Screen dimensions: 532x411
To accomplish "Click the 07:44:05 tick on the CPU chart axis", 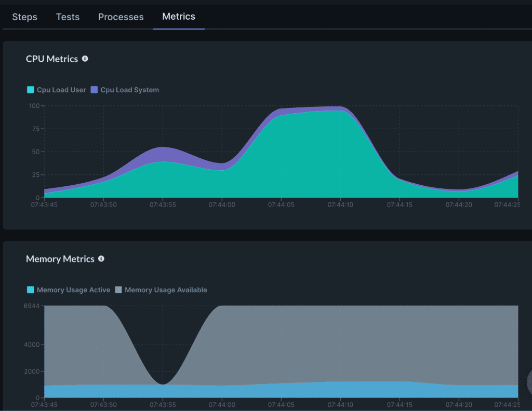I will (281, 205).
